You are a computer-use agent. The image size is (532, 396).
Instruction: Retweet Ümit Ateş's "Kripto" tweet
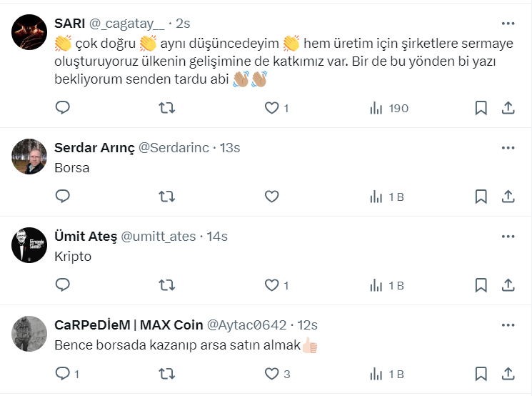pos(166,285)
